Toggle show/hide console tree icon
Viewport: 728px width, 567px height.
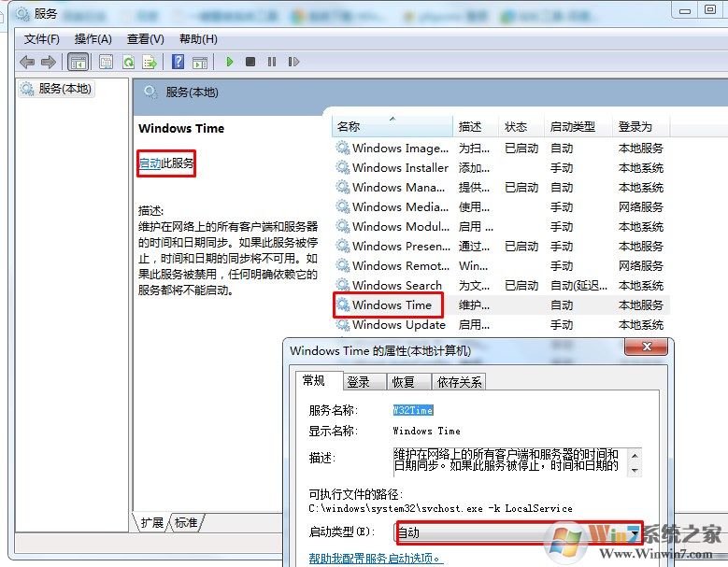(79, 62)
